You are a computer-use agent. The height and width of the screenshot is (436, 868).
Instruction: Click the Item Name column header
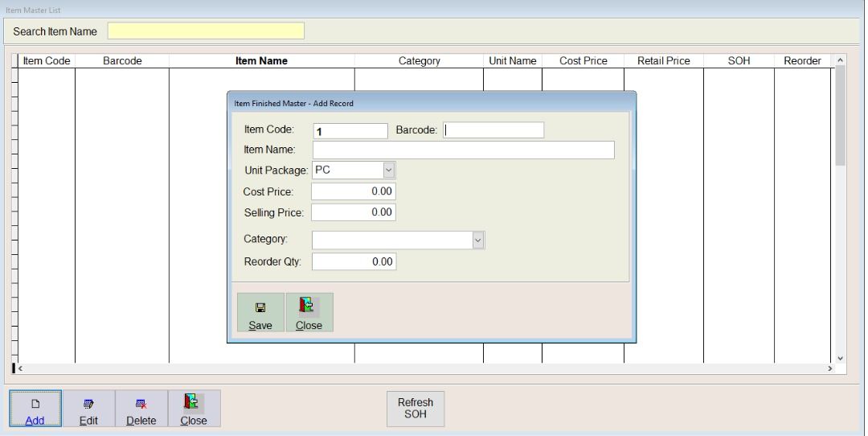tap(261, 61)
